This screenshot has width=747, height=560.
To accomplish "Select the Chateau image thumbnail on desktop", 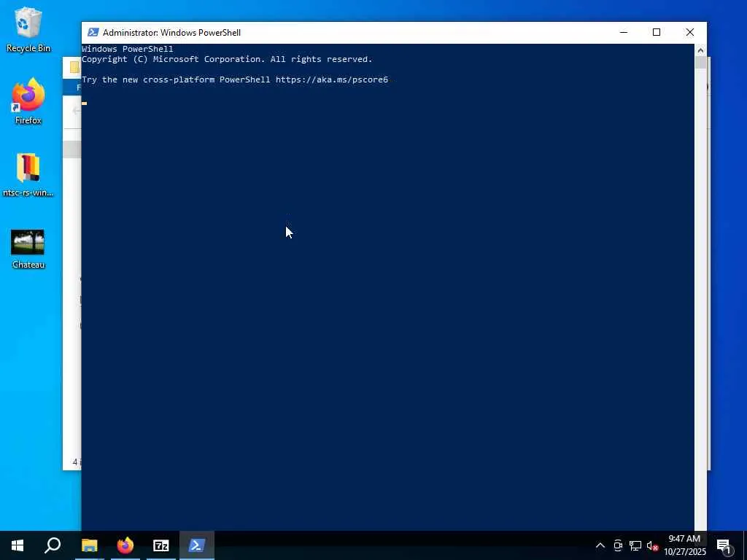I will pyautogui.click(x=28, y=249).
